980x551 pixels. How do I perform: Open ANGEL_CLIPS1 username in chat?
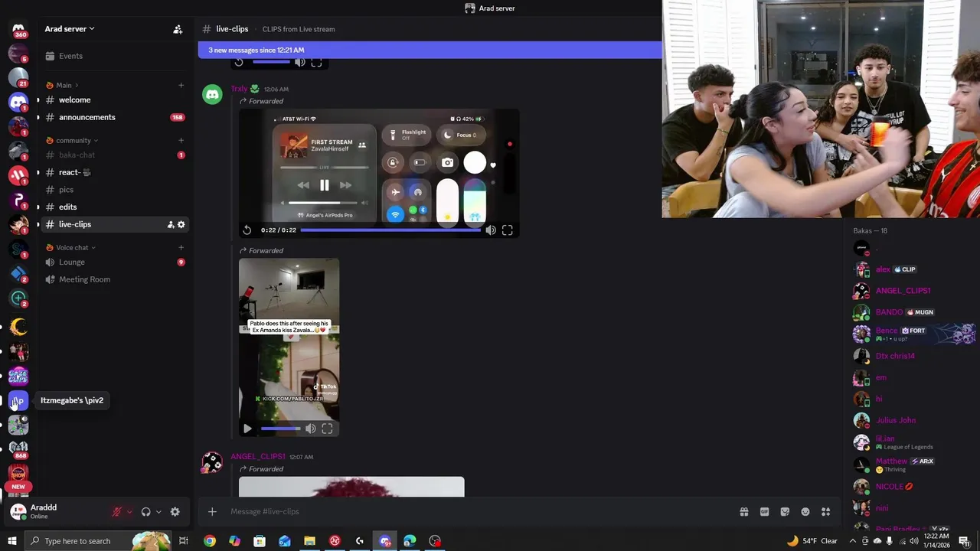point(258,457)
